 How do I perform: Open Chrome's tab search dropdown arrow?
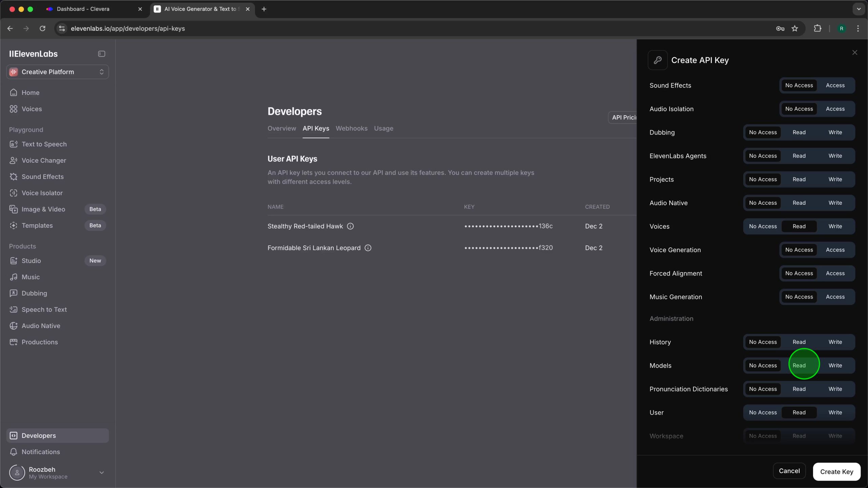(x=859, y=9)
